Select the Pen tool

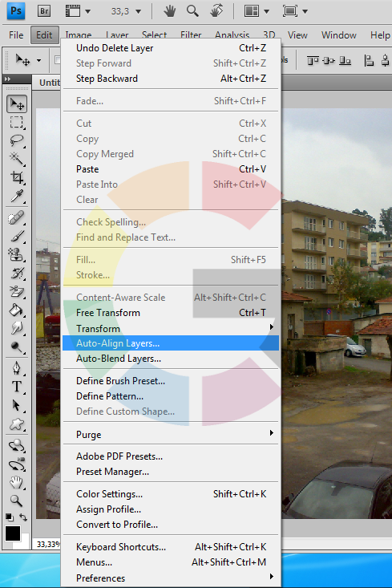tap(17, 368)
